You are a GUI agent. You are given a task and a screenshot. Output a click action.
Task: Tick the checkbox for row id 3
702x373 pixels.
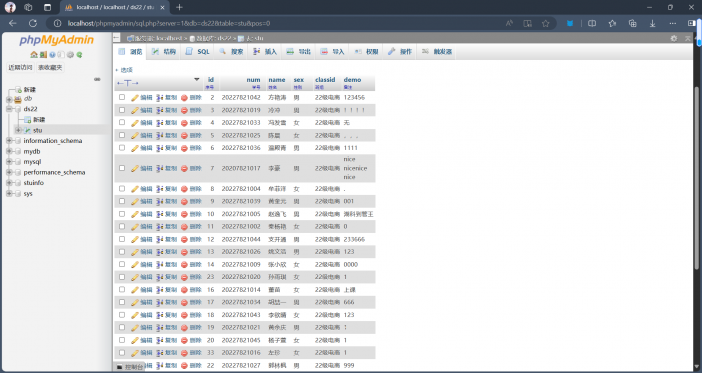pyautogui.click(x=122, y=110)
